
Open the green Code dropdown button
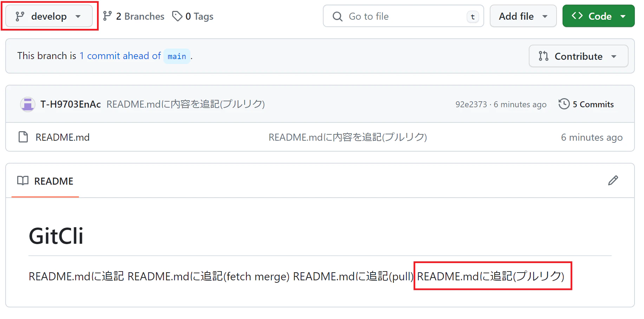(598, 16)
